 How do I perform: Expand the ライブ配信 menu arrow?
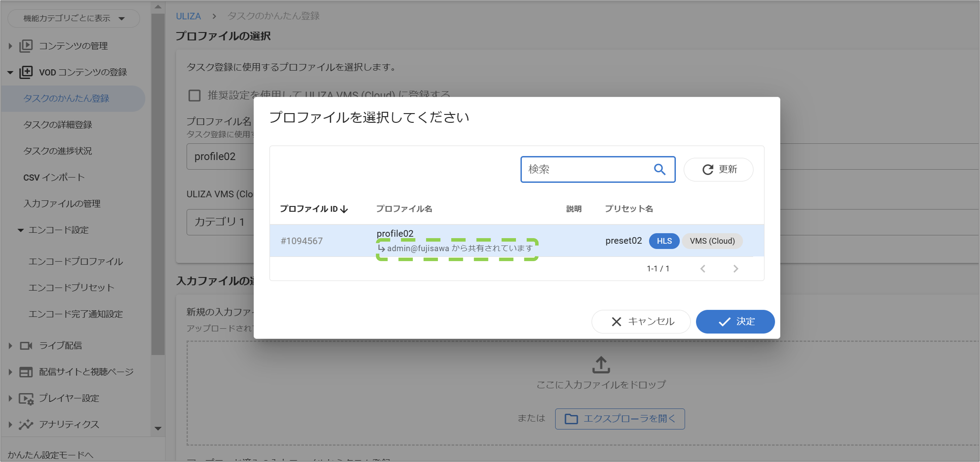coord(10,346)
